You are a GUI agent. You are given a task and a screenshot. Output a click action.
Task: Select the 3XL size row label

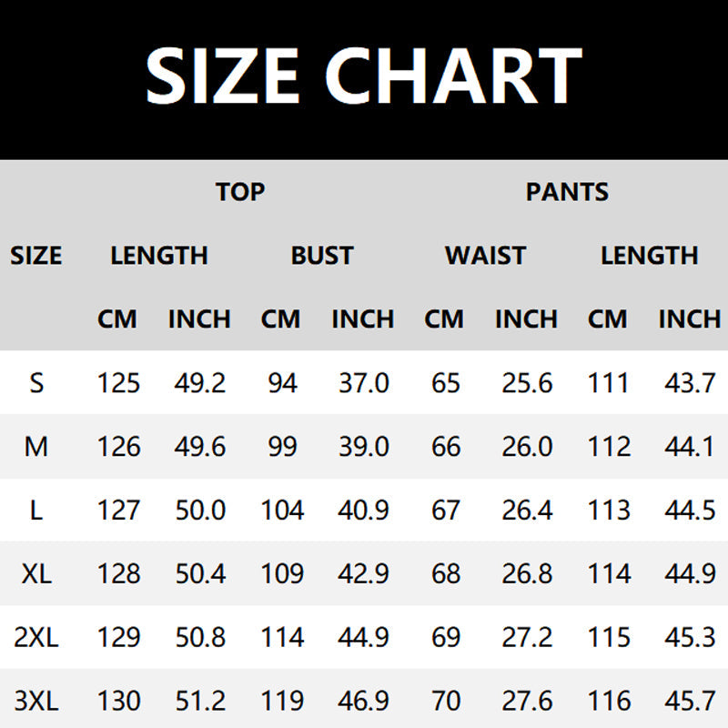(36, 702)
